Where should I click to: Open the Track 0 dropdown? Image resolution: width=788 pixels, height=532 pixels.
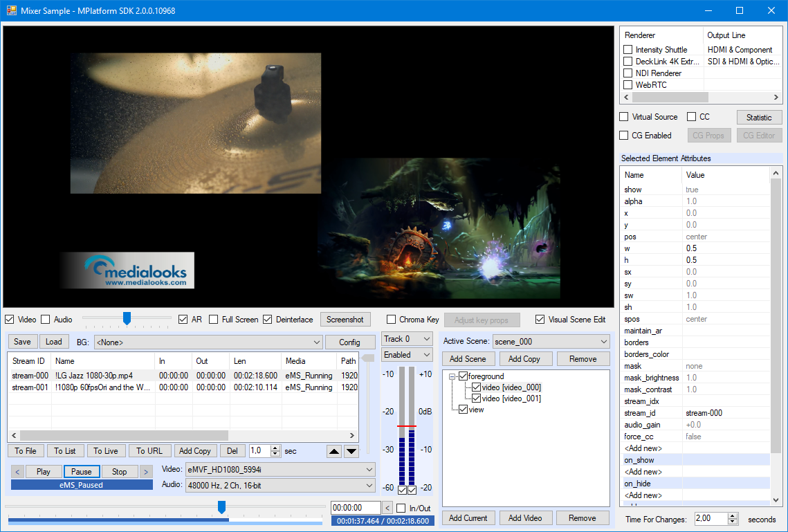coord(407,339)
